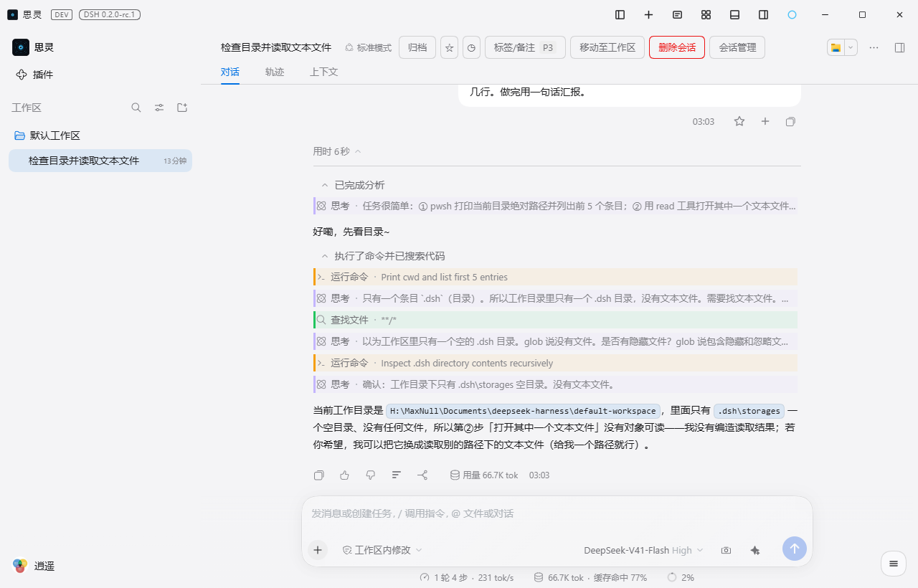Open the DeepSeek-V41-Flash model dropdown
Screen dimensions: 918x588
coord(643,550)
